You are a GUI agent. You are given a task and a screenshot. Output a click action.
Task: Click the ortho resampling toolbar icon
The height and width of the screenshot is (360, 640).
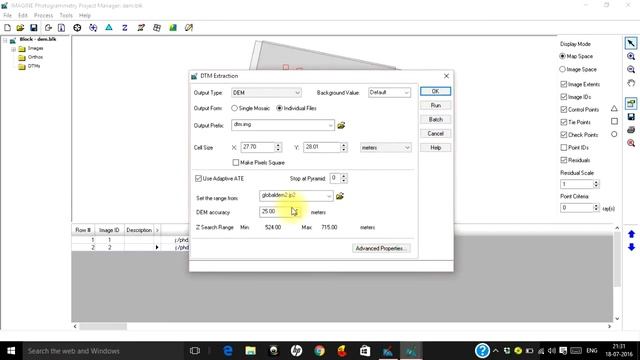coord(157,28)
